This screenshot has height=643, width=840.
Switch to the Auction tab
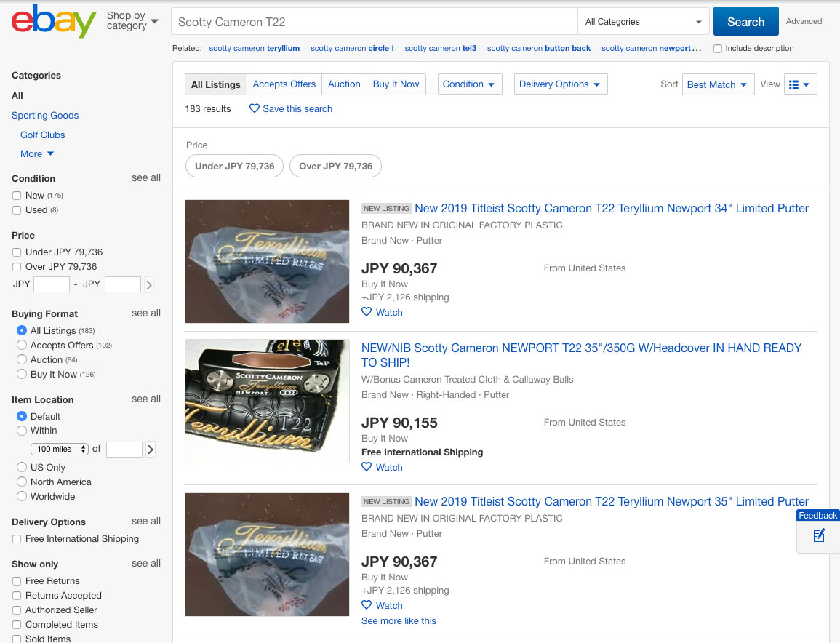click(344, 84)
